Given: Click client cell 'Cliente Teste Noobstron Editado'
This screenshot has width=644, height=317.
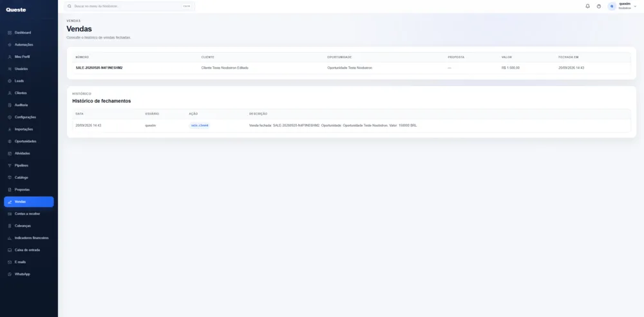Looking at the screenshot, I should tap(225, 68).
